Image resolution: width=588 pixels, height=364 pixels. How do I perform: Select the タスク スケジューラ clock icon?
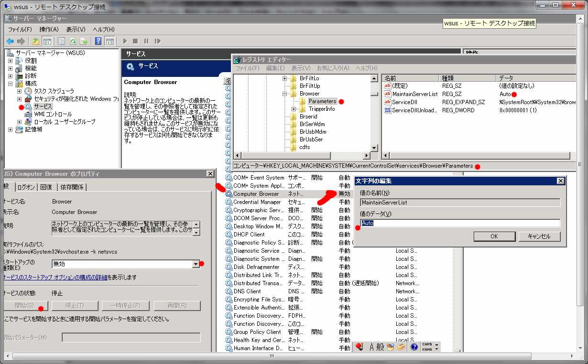(x=29, y=91)
